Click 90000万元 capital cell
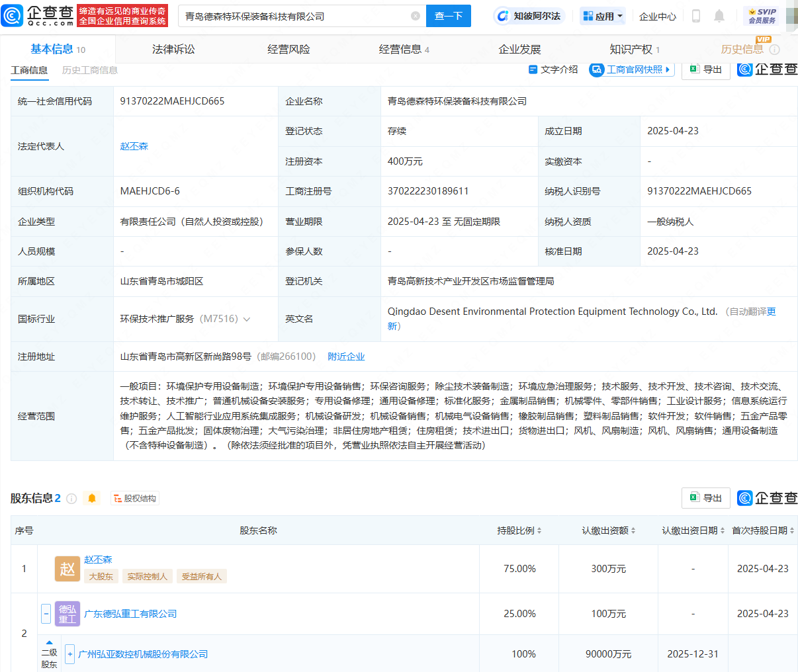This screenshot has height=672, width=798. point(608,654)
